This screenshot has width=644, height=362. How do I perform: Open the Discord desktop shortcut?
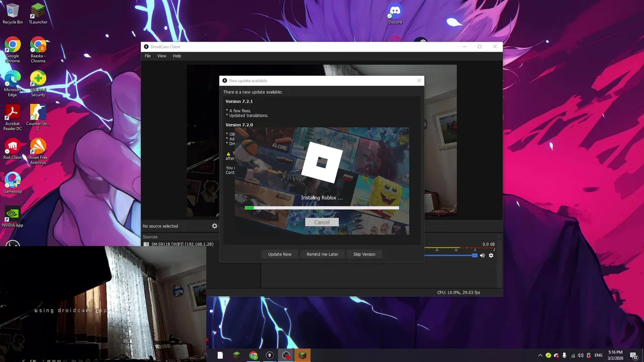click(395, 14)
